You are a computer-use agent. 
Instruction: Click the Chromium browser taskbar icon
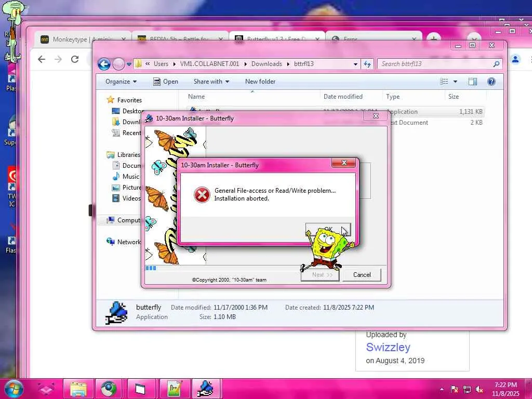point(109,389)
